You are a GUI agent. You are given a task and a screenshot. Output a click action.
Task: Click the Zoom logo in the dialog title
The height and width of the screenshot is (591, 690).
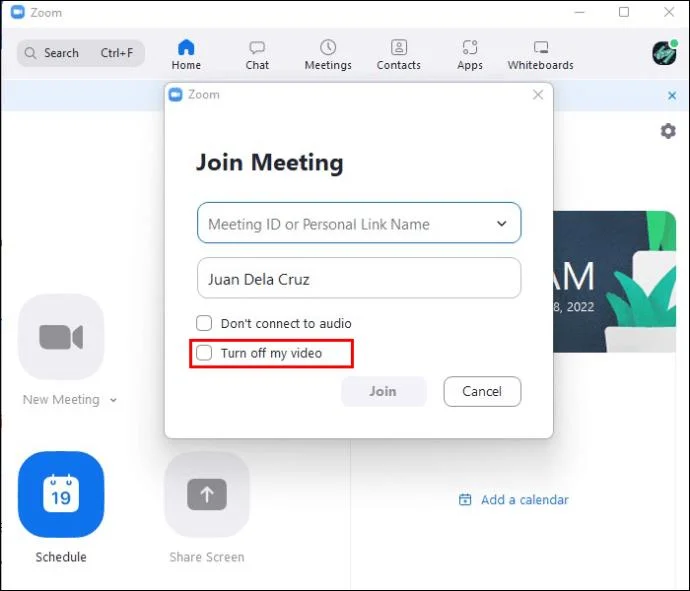[x=176, y=95]
